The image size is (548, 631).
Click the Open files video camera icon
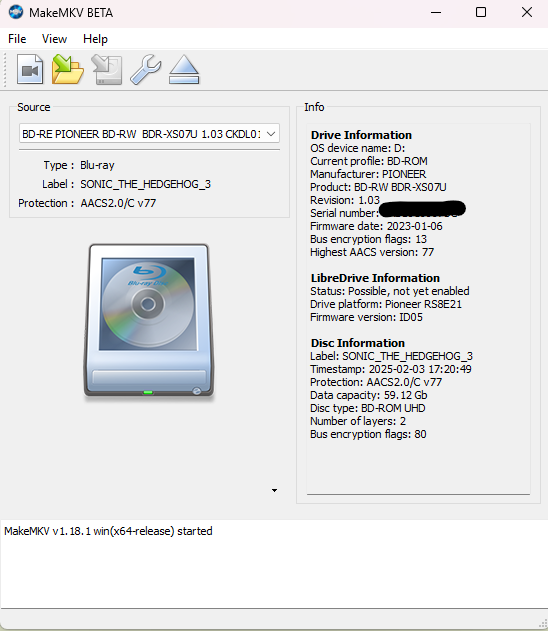[x=30, y=70]
